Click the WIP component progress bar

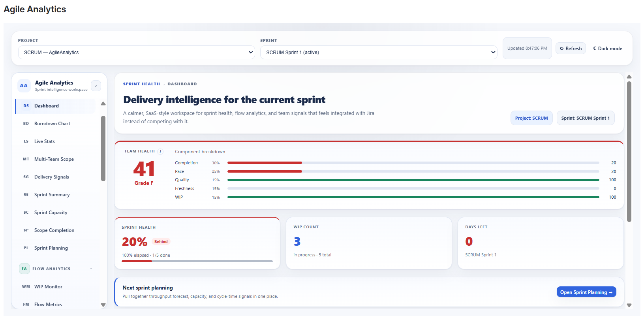413,197
